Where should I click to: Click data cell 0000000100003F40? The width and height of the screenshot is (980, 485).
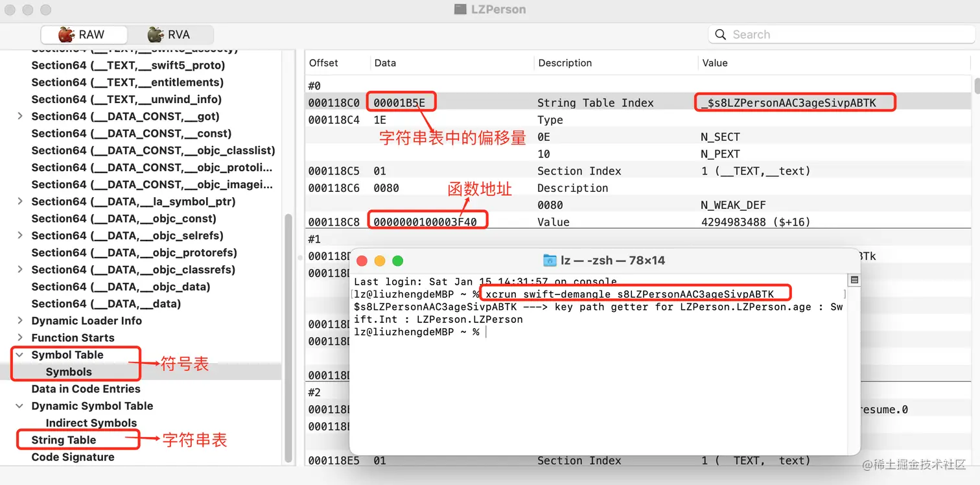point(425,222)
